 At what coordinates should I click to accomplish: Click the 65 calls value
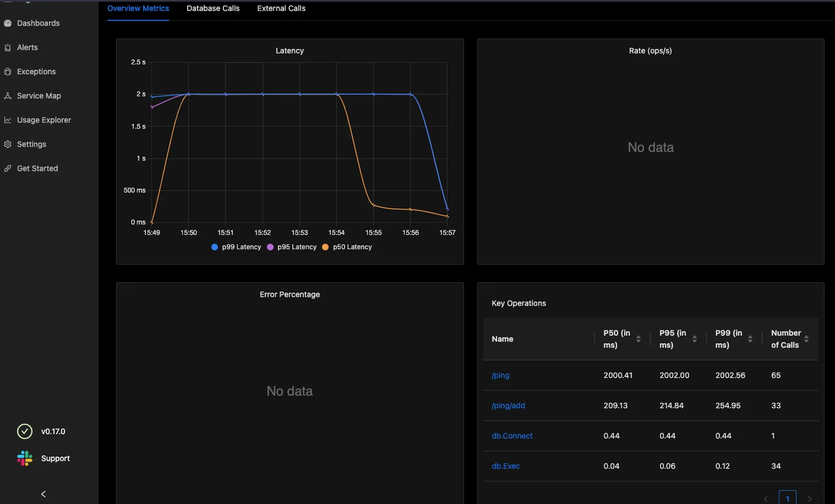(x=776, y=375)
